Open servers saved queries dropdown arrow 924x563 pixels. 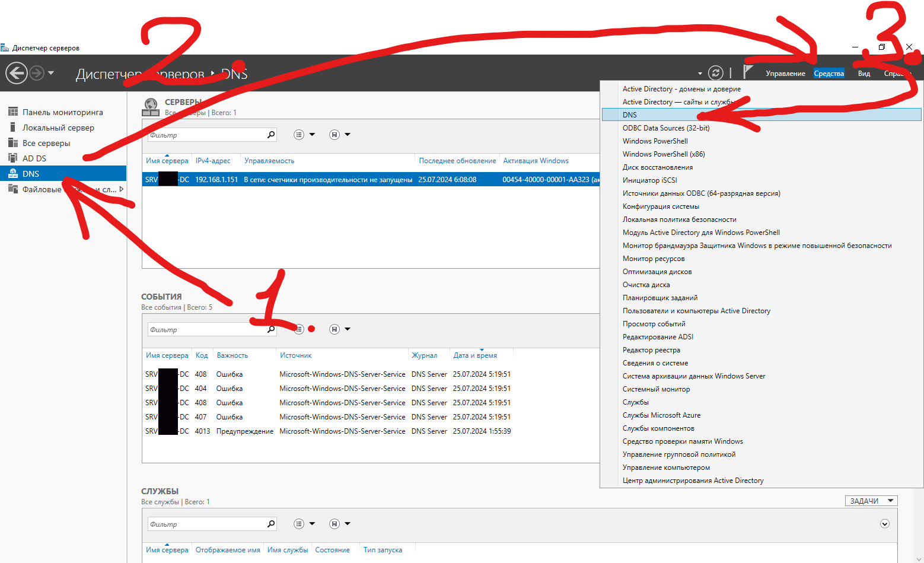(348, 135)
